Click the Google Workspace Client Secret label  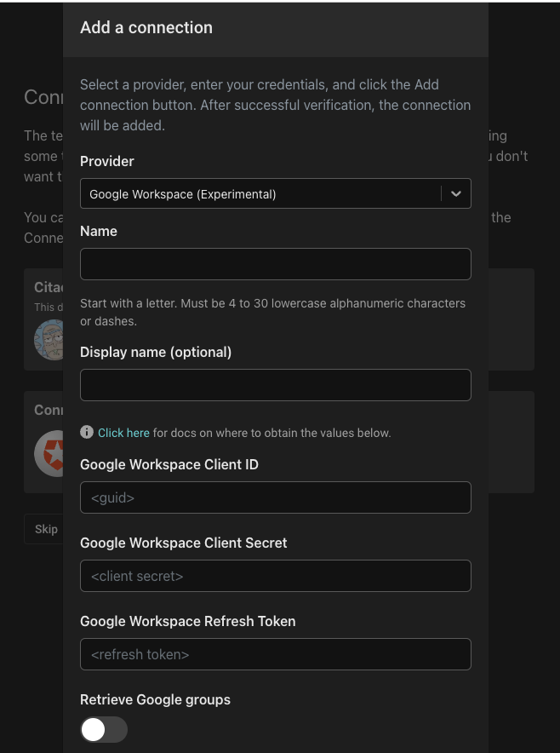coord(184,543)
